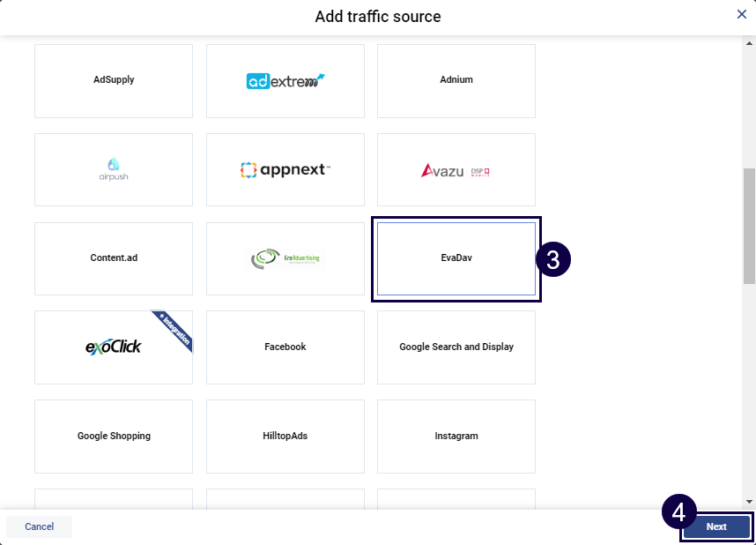Select the AdSupply traffic source
This screenshot has width=756, height=545.
[x=113, y=80]
